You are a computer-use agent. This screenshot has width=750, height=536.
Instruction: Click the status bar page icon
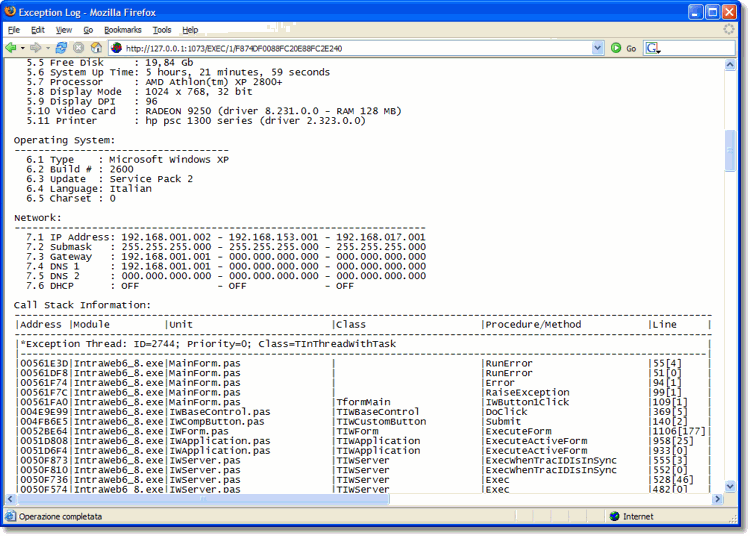(10, 516)
